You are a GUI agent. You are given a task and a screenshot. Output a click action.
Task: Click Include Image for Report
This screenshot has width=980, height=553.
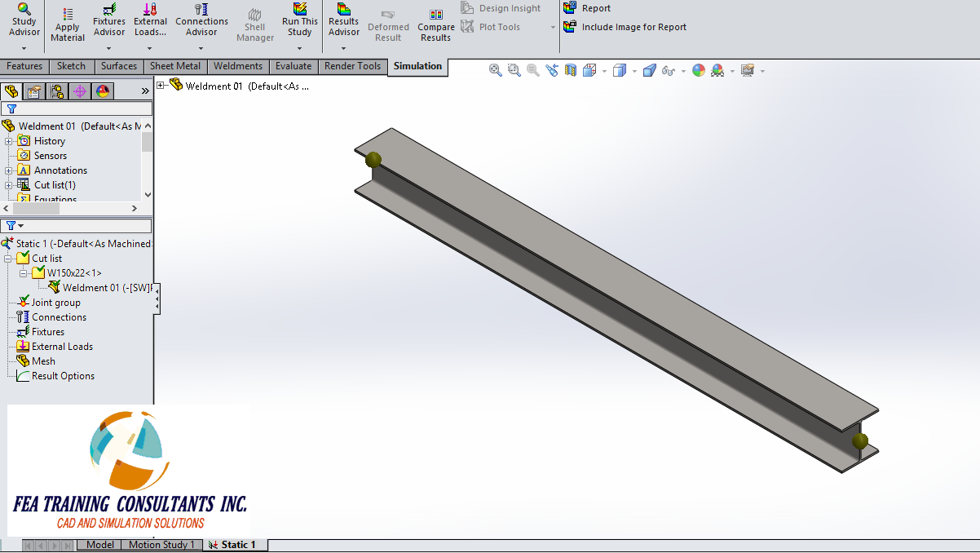coord(625,26)
